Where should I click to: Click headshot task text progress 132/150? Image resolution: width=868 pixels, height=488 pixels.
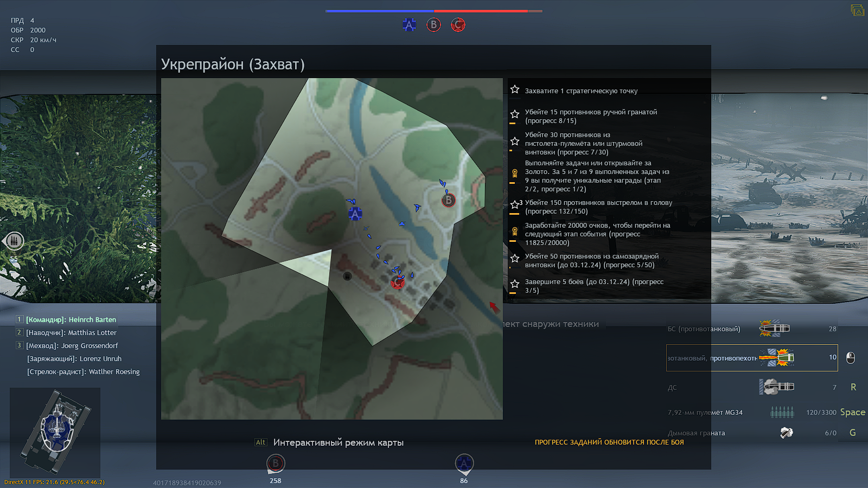(598, 207)
